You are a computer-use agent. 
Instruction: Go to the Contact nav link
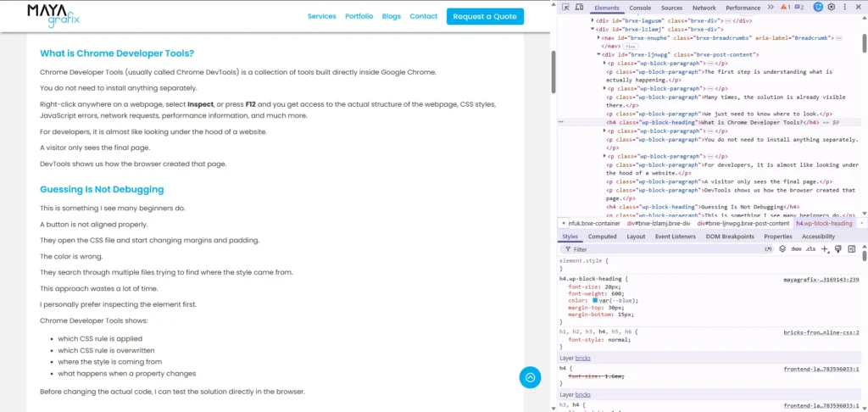[x=424, y=16]
